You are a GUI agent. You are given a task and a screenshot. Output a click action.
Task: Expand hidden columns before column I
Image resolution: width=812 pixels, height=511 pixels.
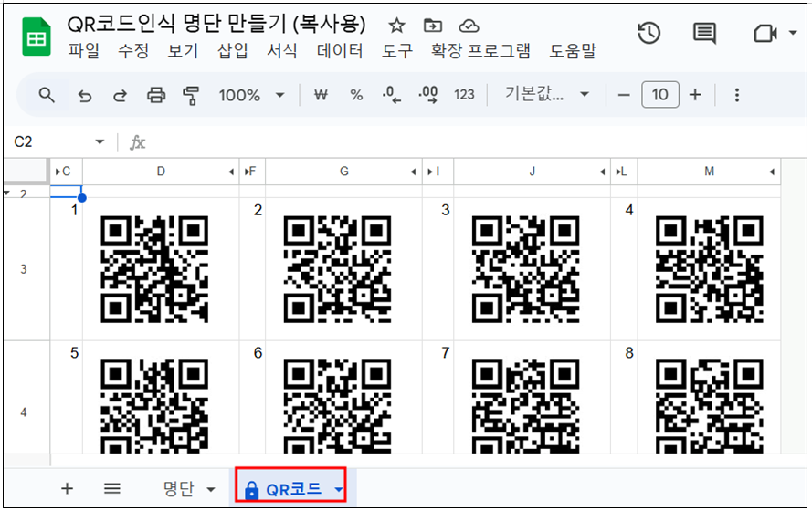(x=430, y=172)
